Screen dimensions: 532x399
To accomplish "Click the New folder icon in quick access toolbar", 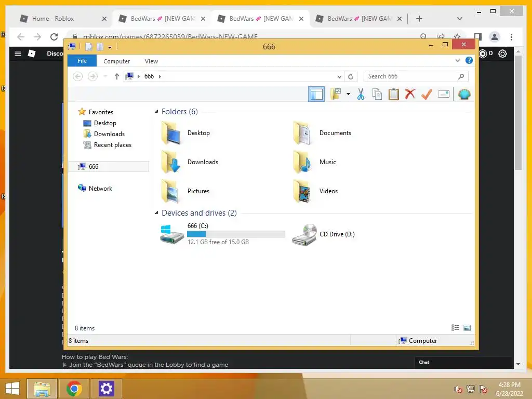I will pyautogui.click(x=100, y=46).
